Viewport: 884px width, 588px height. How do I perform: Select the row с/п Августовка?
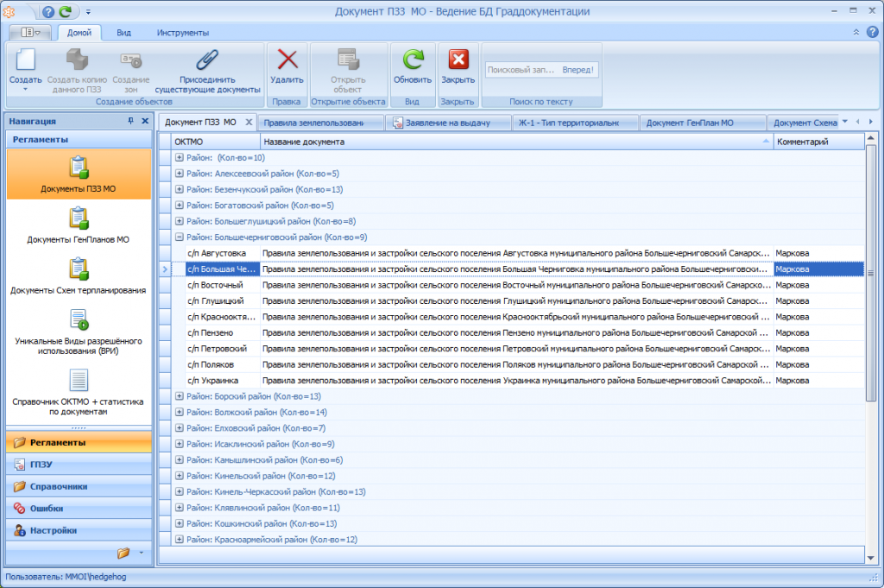click(517, 253)
